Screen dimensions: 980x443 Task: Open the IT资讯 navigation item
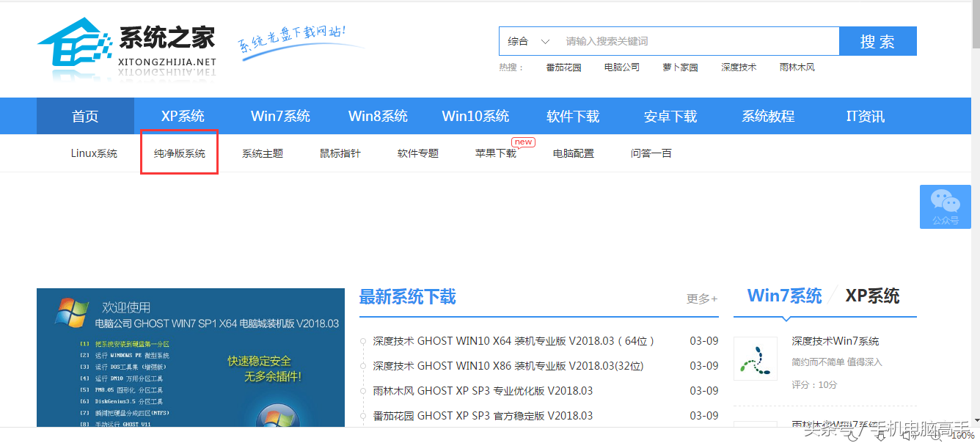(x=866, y=116)
